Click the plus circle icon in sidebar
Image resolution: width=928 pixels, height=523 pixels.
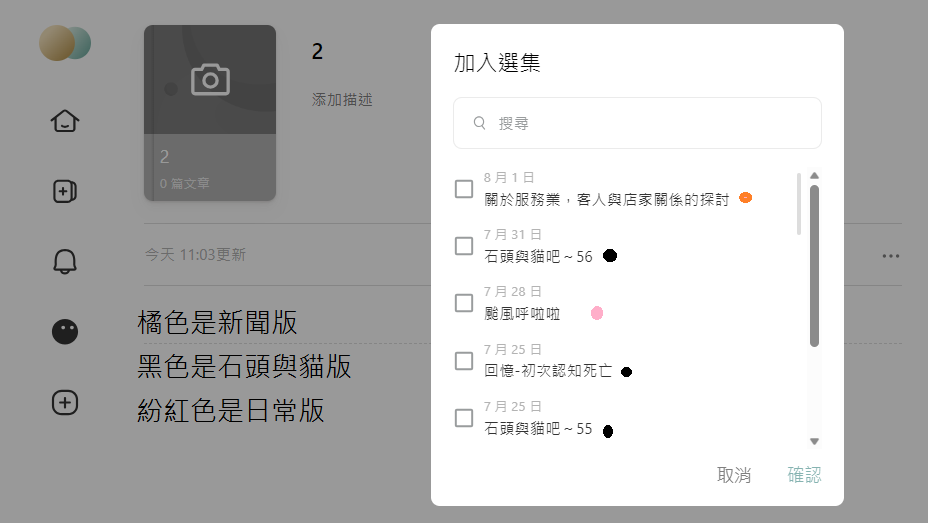[65, 402]
